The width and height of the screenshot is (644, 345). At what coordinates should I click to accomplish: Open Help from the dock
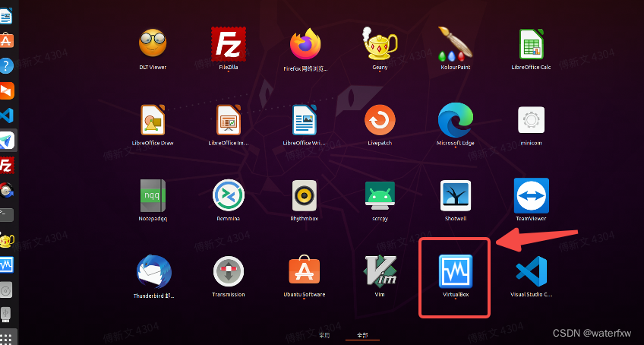point(7,66)
